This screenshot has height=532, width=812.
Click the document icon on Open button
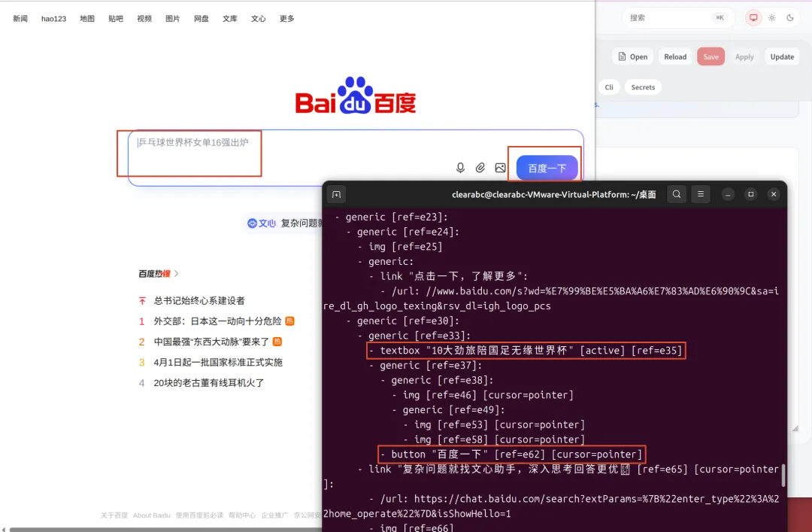(622, 56)
